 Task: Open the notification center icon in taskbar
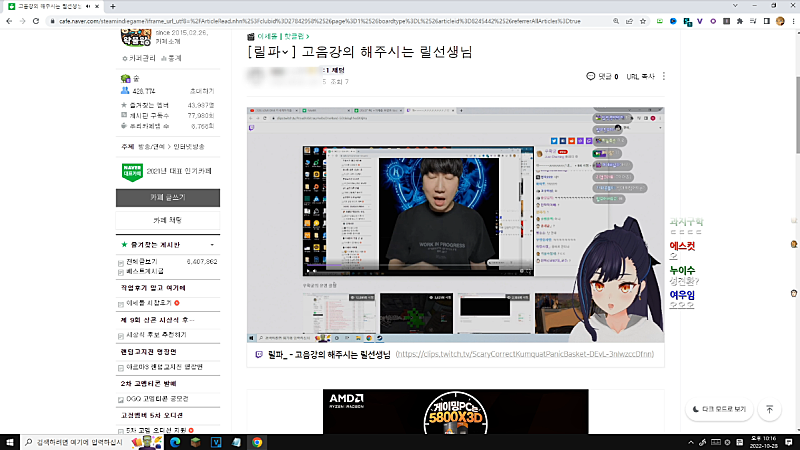789,442
